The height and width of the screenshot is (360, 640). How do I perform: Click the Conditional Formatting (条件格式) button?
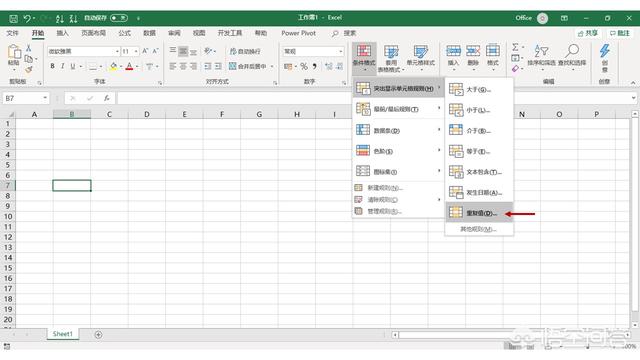pyautogui.click(x=364, y=58)
